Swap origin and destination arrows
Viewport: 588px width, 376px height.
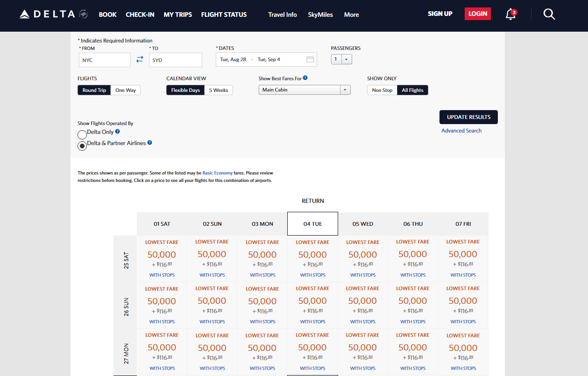(x=140, y=60)
